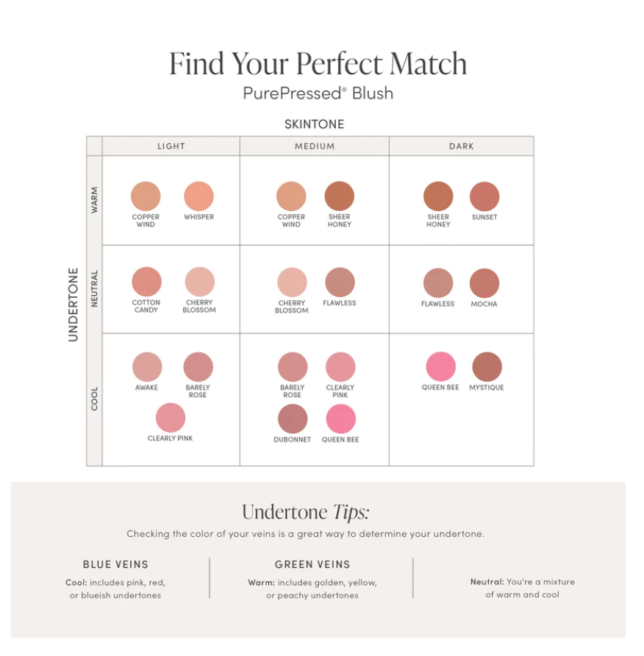Click the Dubonnet blush color circle

[x=293, y=419]
